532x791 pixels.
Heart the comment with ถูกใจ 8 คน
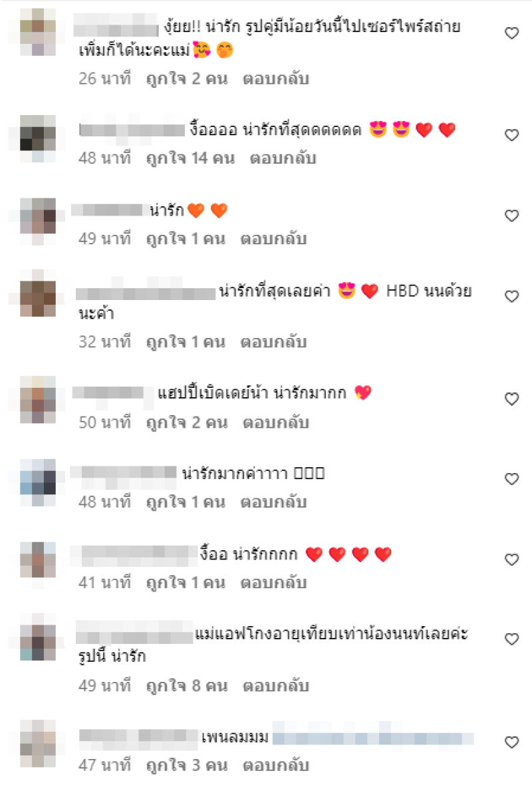512,639
